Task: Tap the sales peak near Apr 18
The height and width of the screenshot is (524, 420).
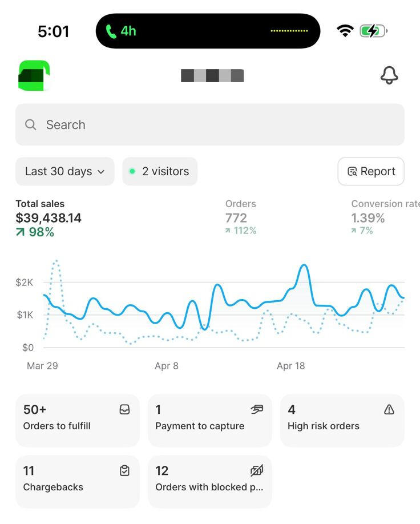Action: click(304, 266)
